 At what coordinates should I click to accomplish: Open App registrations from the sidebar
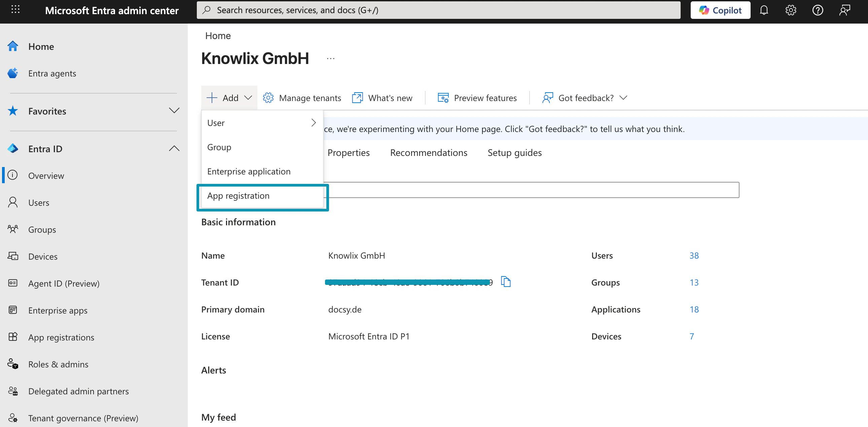tap(61, 337)
